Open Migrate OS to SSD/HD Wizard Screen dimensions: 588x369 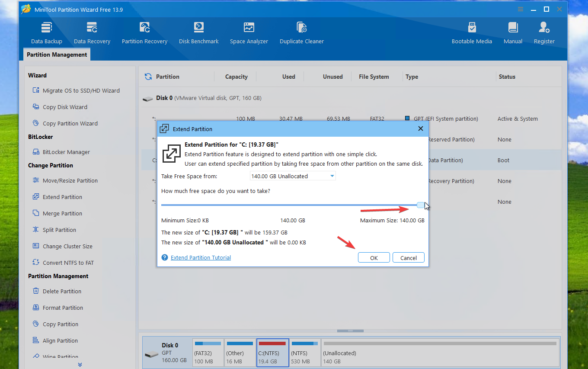pos(76,90)
